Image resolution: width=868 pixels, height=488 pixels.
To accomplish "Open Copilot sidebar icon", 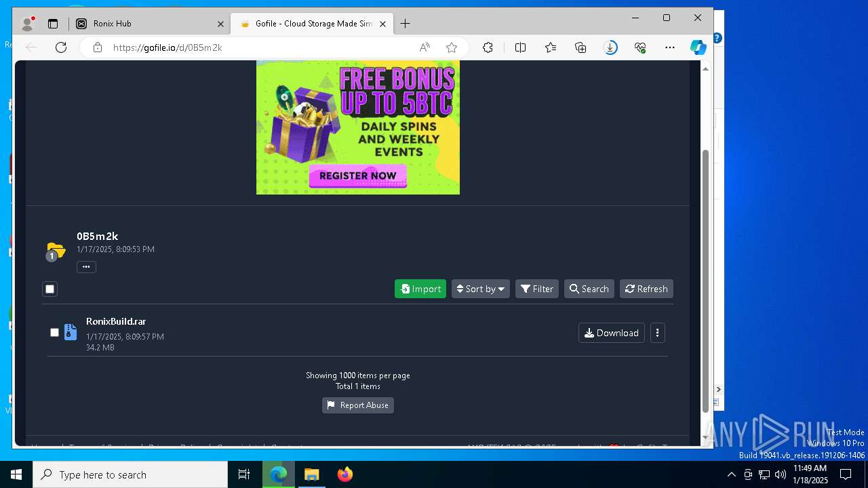I will (x=698, y=47).
